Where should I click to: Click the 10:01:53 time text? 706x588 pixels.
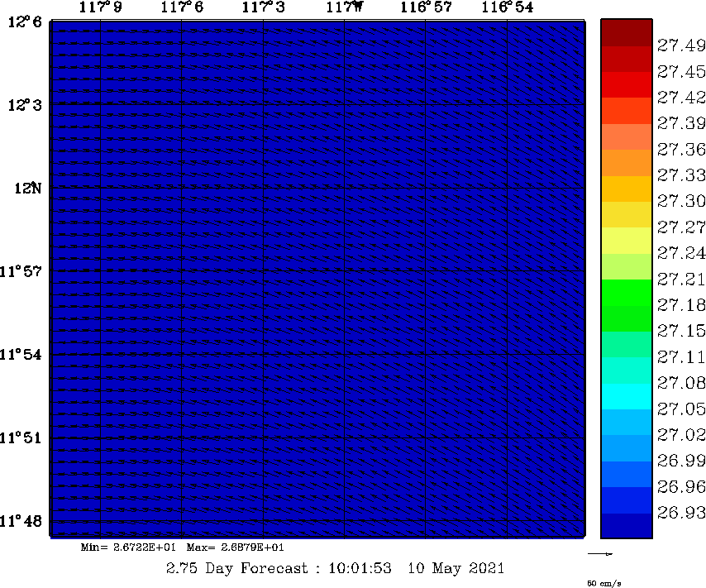(x=360, y=568)
